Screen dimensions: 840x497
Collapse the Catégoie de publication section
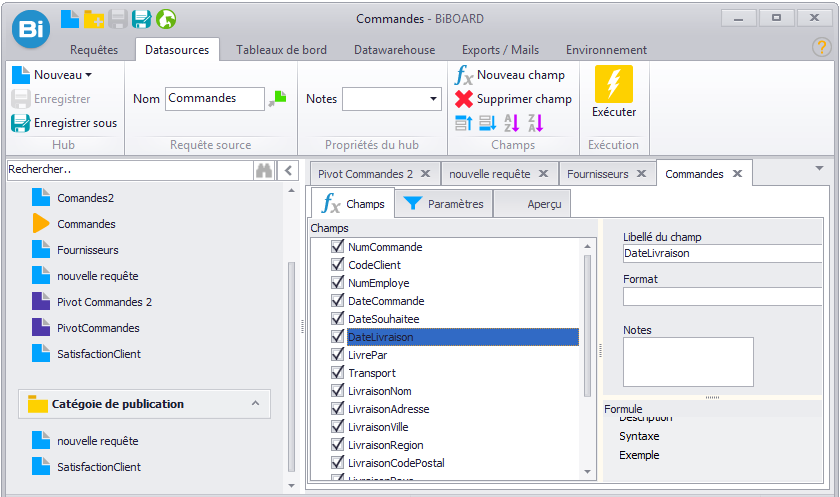click(x=256, y=403)
